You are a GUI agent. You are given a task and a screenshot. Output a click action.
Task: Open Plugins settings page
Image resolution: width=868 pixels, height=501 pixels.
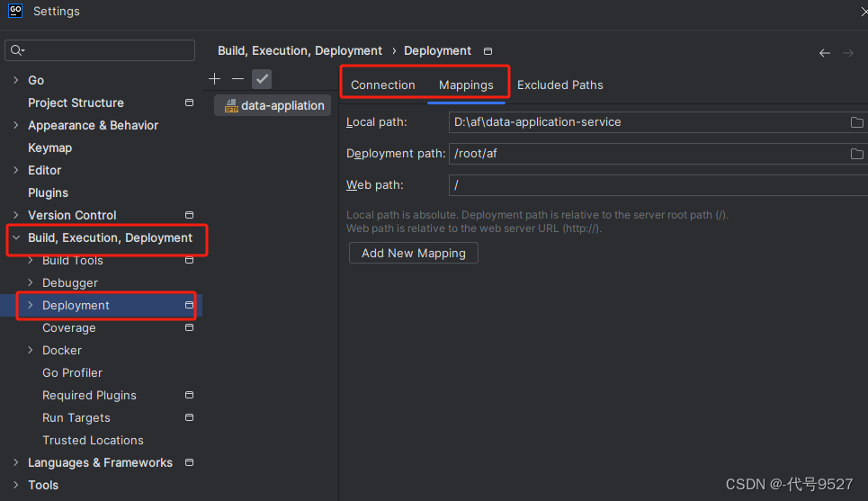[49, 192]
